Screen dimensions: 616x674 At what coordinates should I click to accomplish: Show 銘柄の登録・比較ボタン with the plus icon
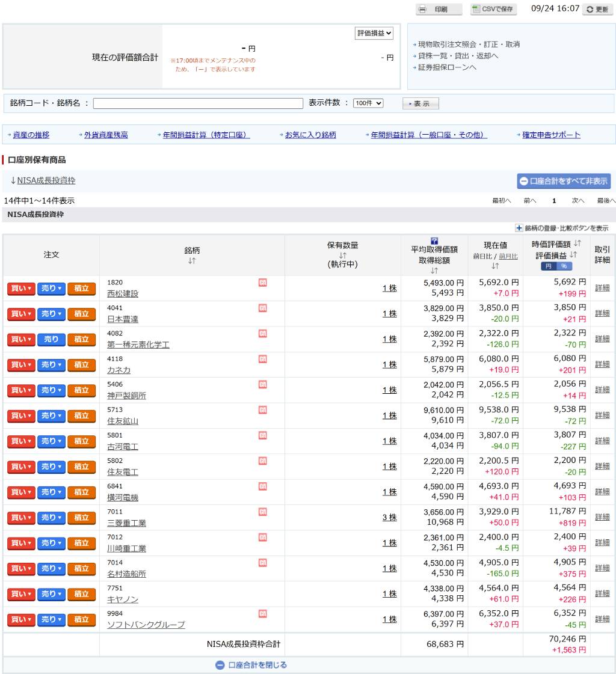pos(519,228)
